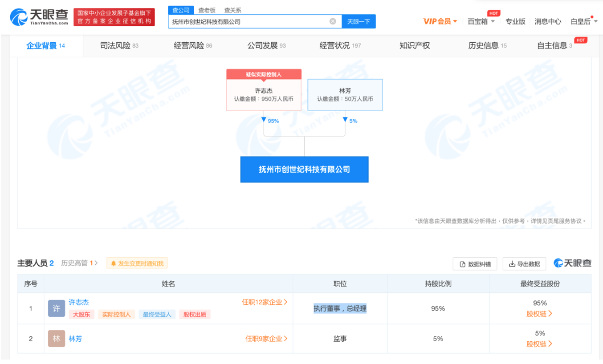Click the 许 avatar icon for 许志杰

57,308
